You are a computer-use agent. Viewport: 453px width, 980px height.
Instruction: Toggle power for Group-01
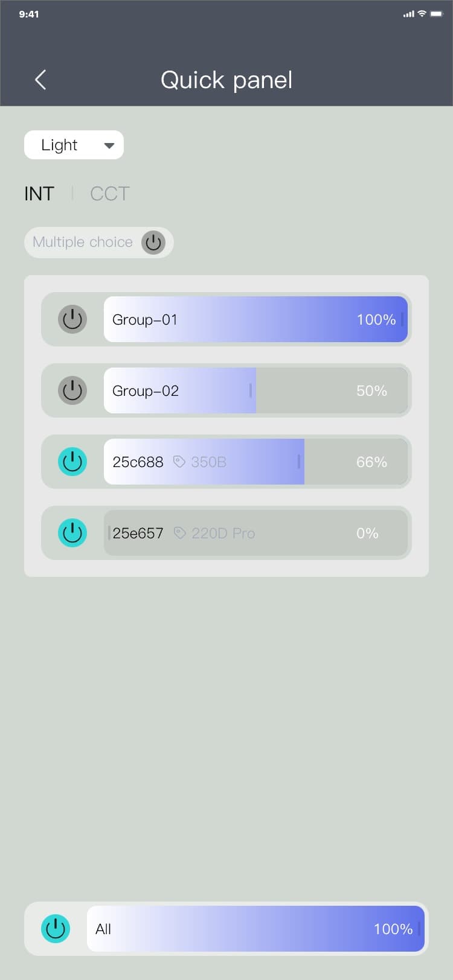point(72,319)
